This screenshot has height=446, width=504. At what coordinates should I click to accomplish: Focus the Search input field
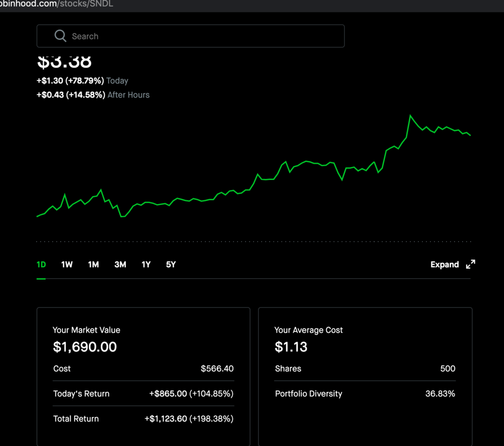(202, 36)
